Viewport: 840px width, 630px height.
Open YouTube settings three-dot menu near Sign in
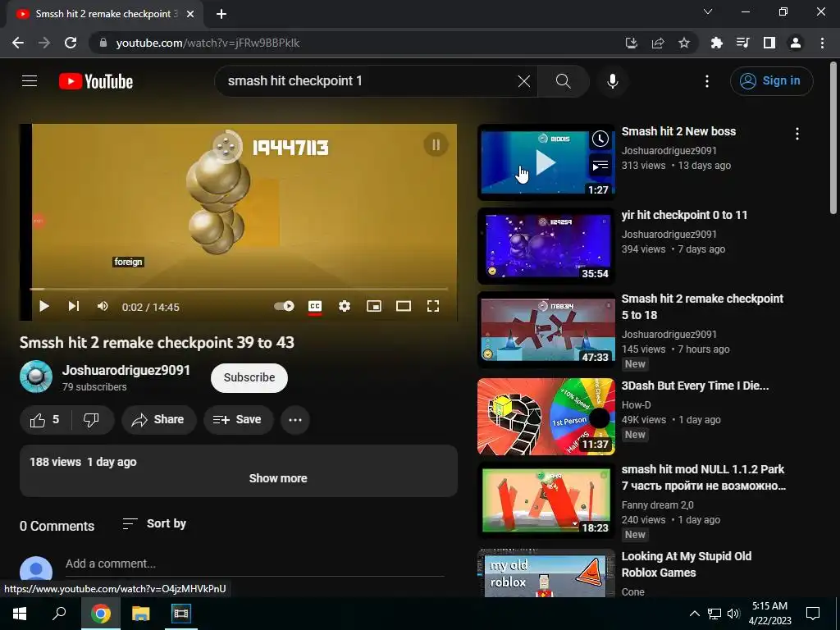[707, 81]
